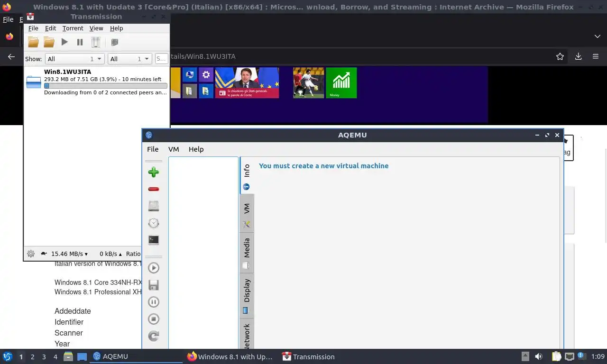Click the taskbar clock 1:09
607x364 pixels.
(x=598, y=356)
